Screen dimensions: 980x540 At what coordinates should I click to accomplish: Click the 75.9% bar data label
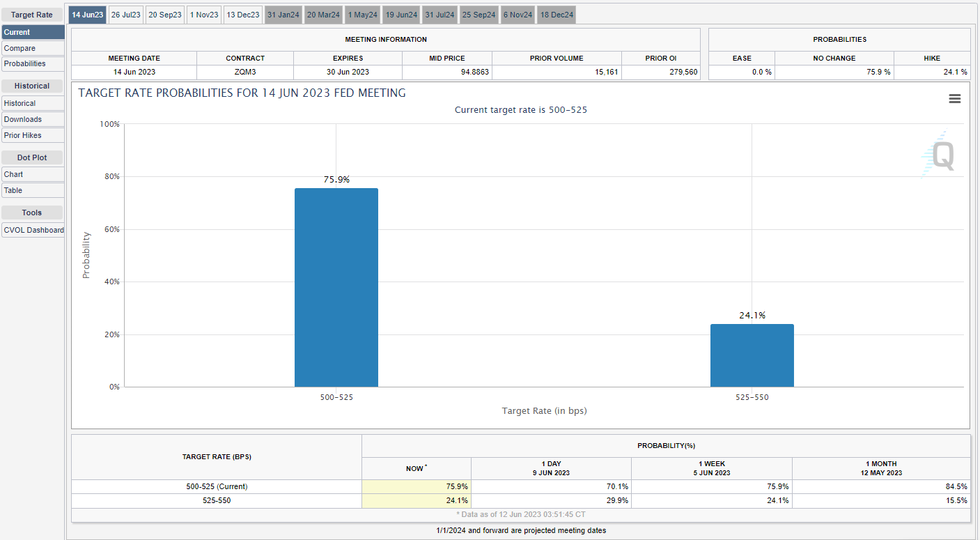coord(336,180)
